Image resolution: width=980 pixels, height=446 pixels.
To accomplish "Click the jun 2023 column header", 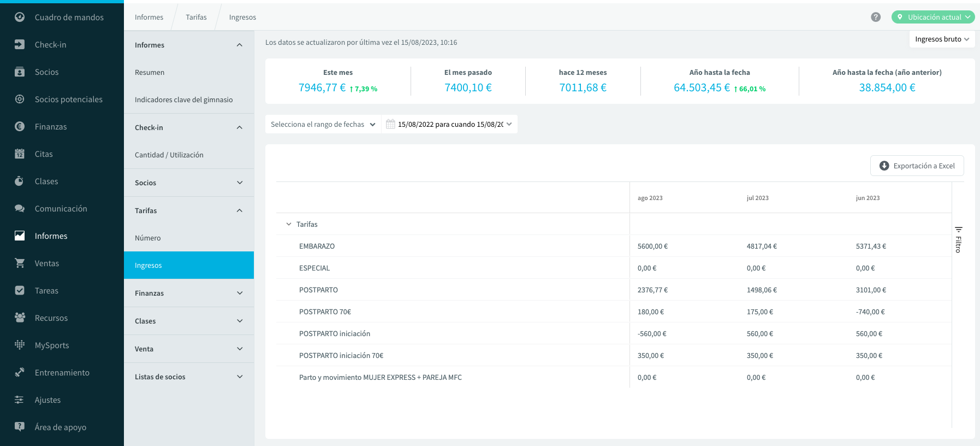I will (x=868, y=198).
